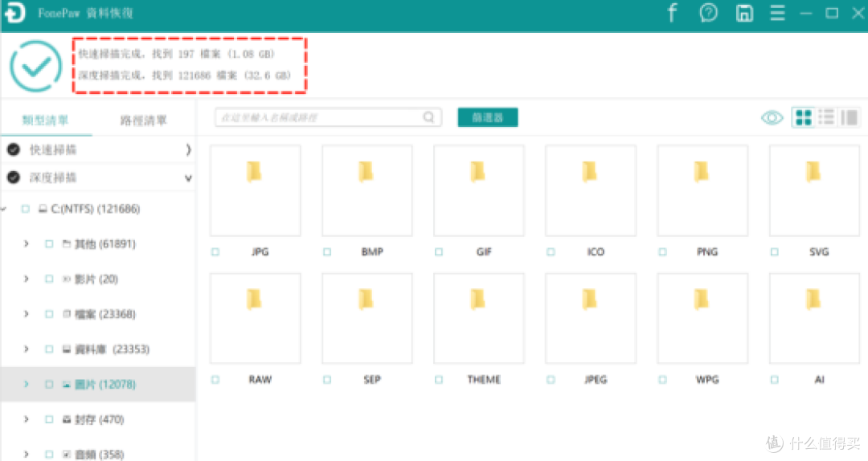Tick the RAW folder checkbox
This screenshot has height=461, width=868.
click(215, 380)
